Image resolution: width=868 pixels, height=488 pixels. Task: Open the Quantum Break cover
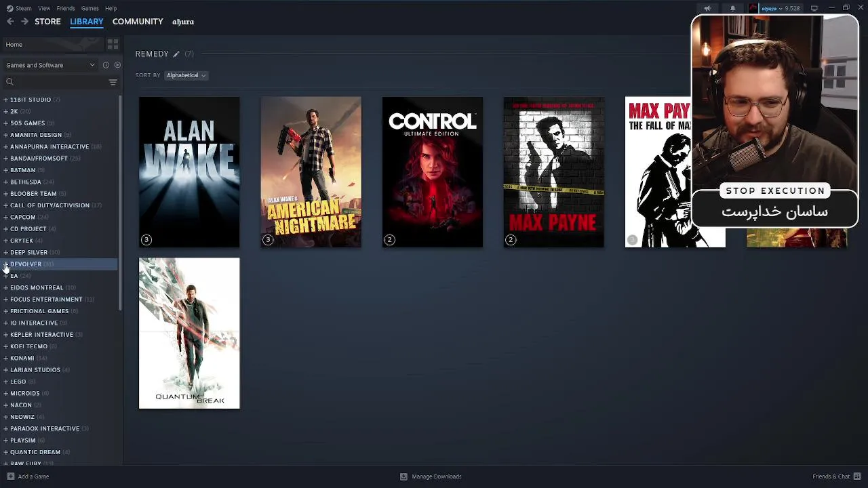pos(189,333)
